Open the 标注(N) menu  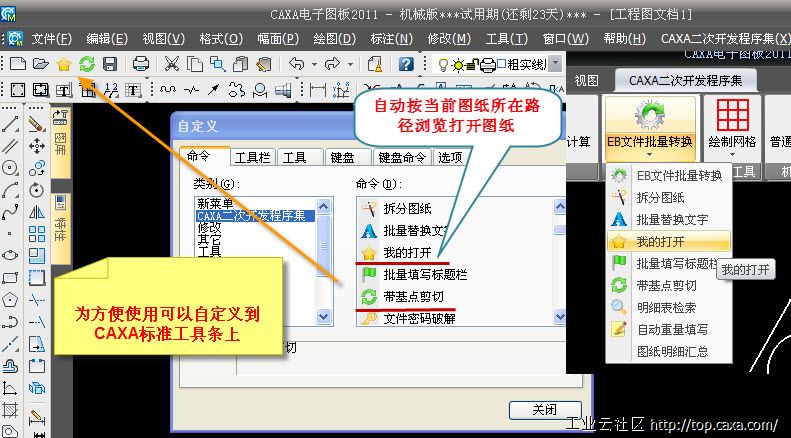pos(391,38)
